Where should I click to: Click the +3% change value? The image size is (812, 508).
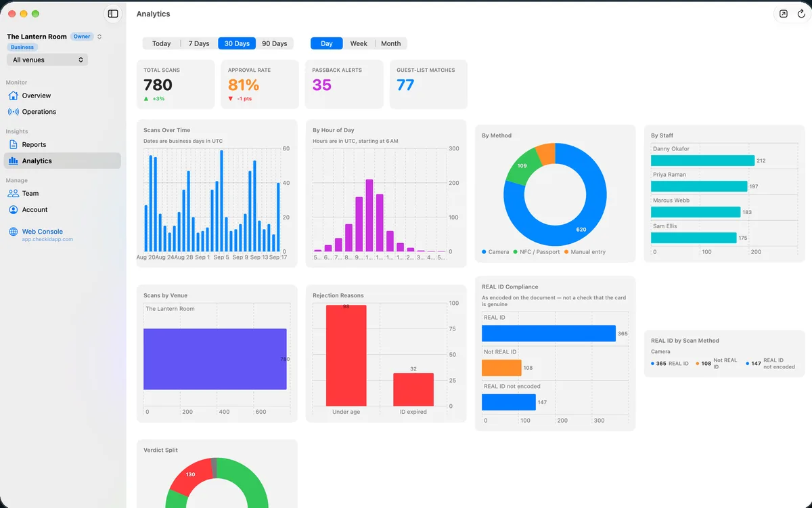pos(158,99)
